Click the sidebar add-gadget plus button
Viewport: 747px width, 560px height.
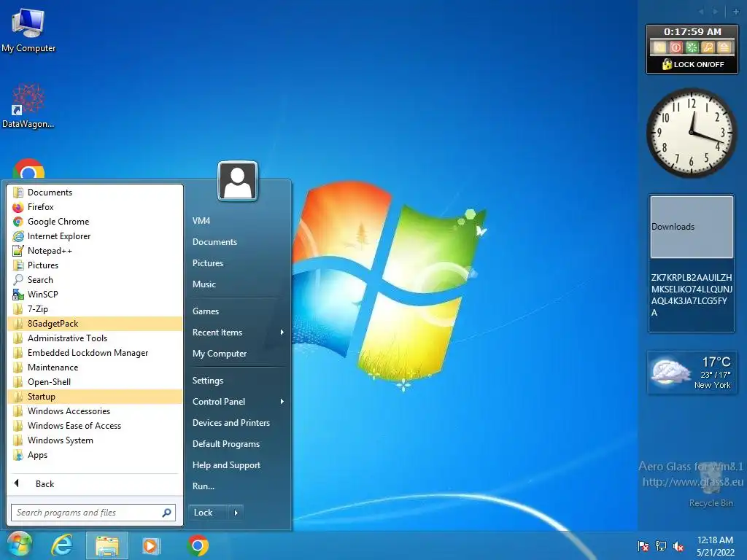tap(736, 12)
